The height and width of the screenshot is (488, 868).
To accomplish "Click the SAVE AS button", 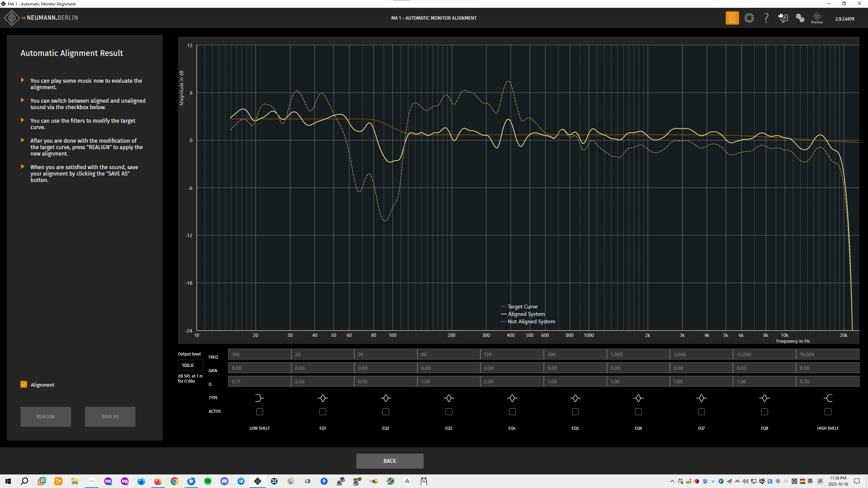I will pyautogui.click(x=110, y=416).
